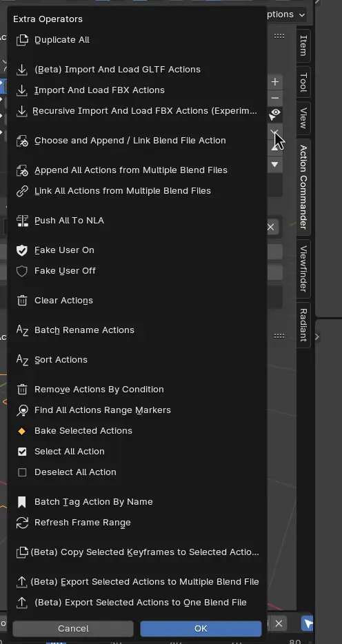Click the Fake User Off shield icon

(x=22, y=271)
